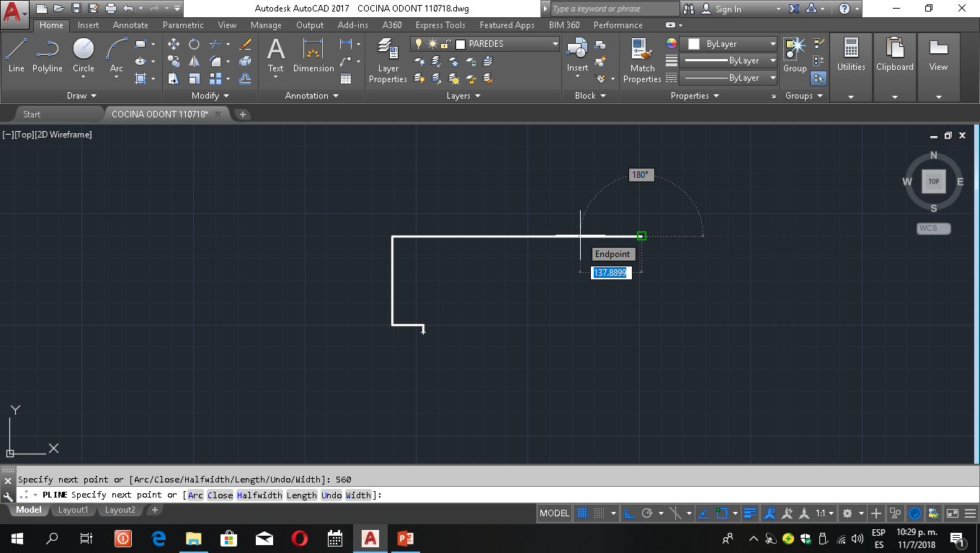The width and height of the screenshot is (980, 553).
Task: Toggle group selection on/off
Action: [x=819, y=78]
